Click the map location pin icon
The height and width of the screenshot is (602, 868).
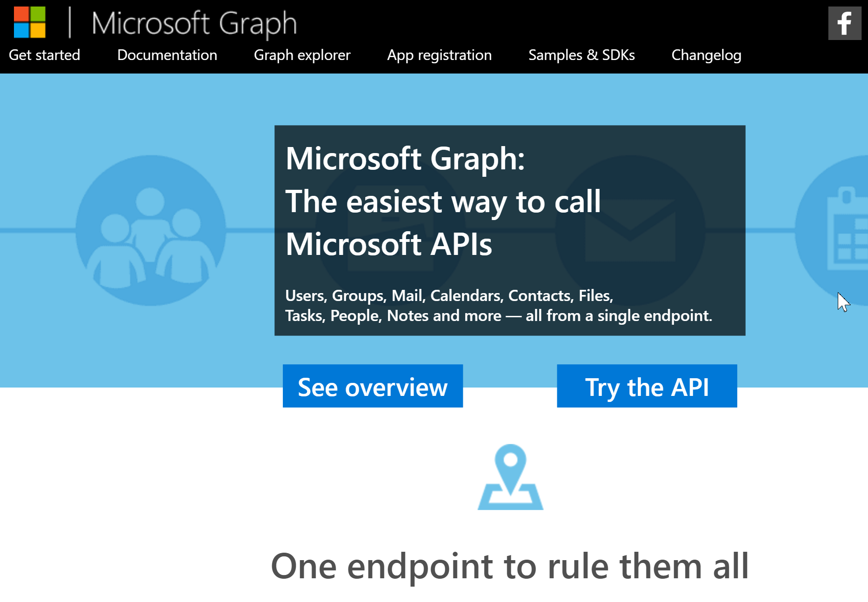coord(510,477)
